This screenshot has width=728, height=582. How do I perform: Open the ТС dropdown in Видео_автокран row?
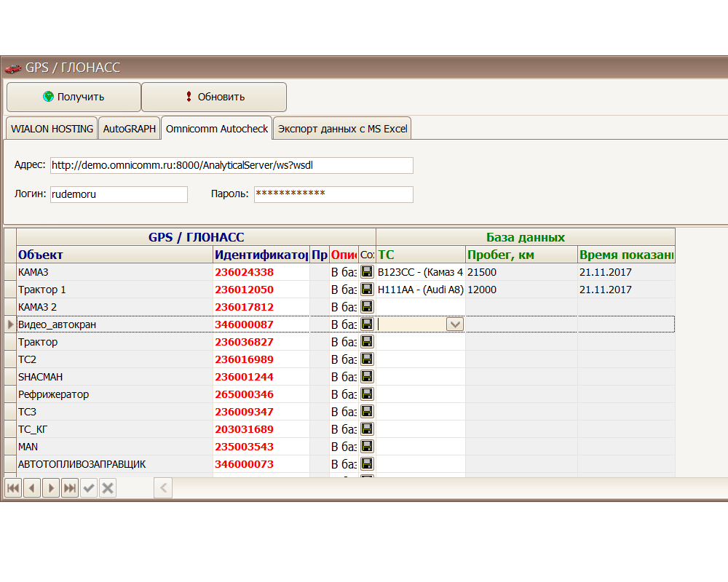454,324
